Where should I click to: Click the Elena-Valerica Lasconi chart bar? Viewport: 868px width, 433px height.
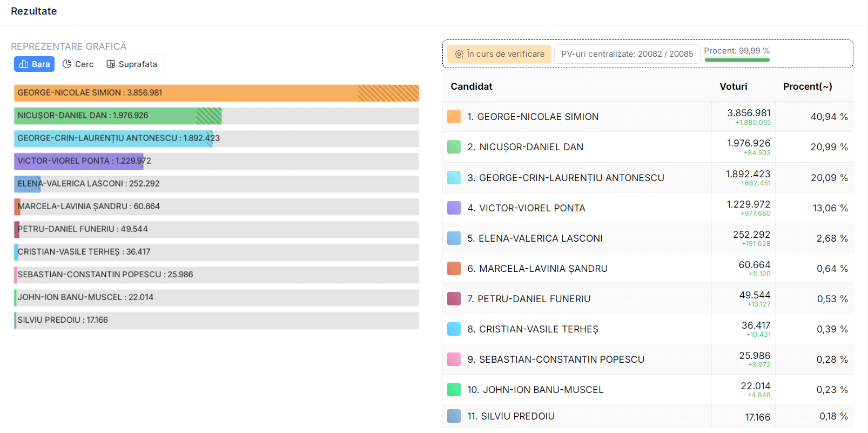(x=27, y=184)
